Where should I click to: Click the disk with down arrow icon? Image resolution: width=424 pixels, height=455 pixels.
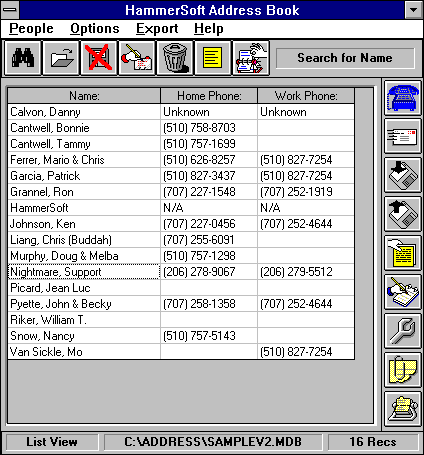pyautogui.click(x=403, y=175)
